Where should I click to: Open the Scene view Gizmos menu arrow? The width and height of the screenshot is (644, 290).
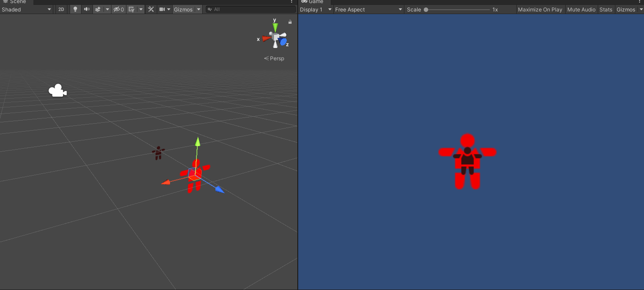point(199,9)
